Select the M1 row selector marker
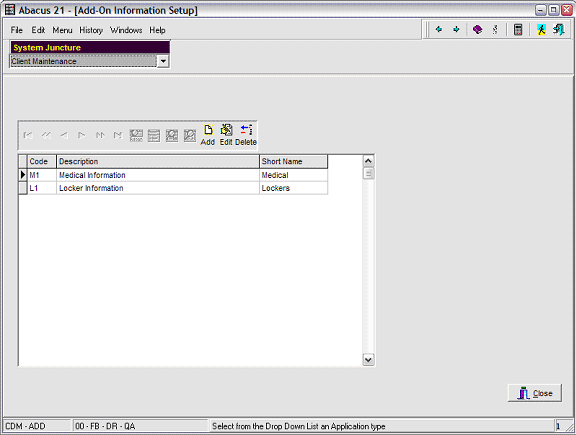 coord(23,175)
